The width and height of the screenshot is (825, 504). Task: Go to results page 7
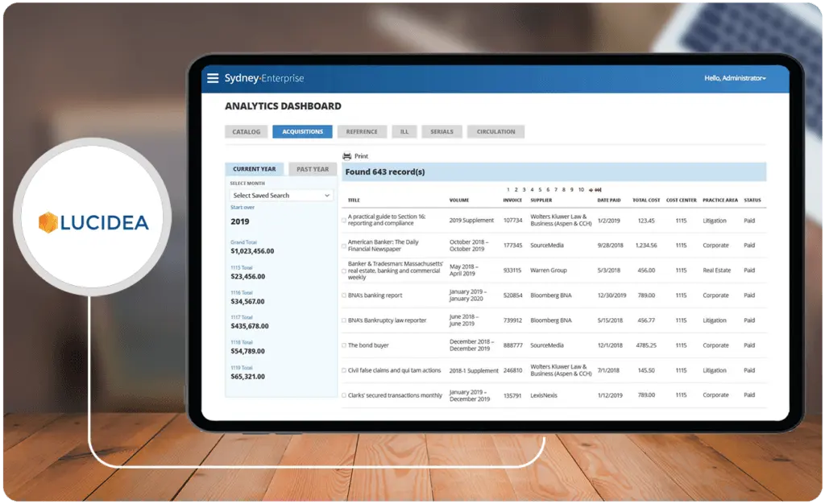(x=556, y=190)
